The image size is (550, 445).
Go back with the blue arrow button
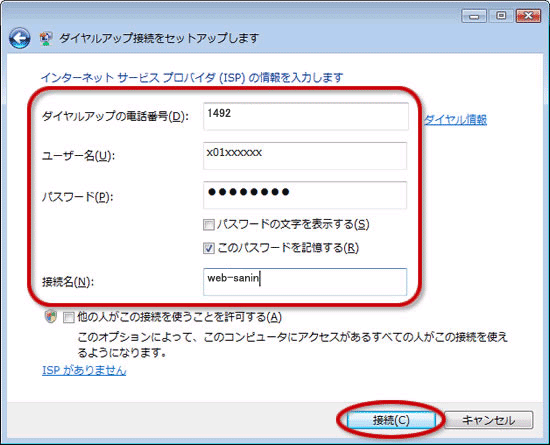pyautogui.click(x=20, y=38)
